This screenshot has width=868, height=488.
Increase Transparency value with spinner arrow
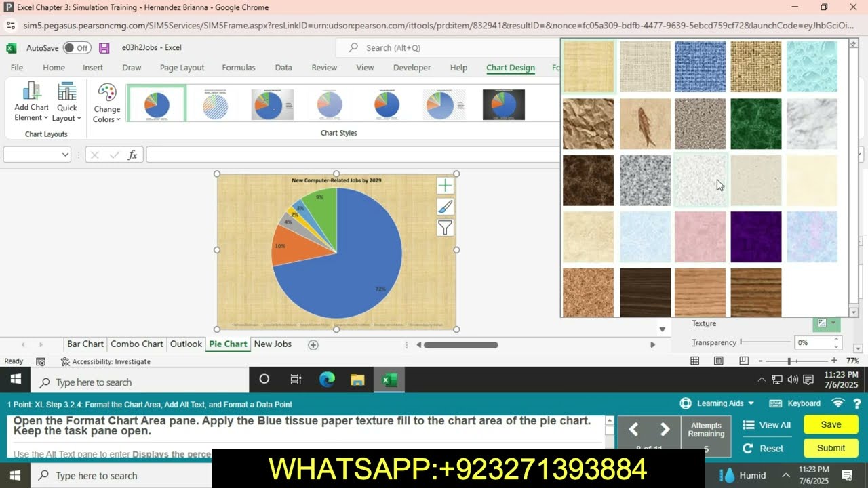click(x=836, y=340)
